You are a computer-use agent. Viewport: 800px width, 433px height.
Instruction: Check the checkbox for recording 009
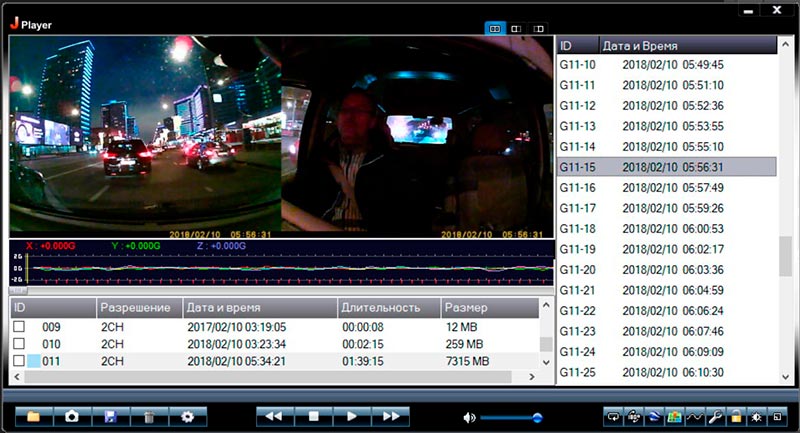click(x=18, y=327)
